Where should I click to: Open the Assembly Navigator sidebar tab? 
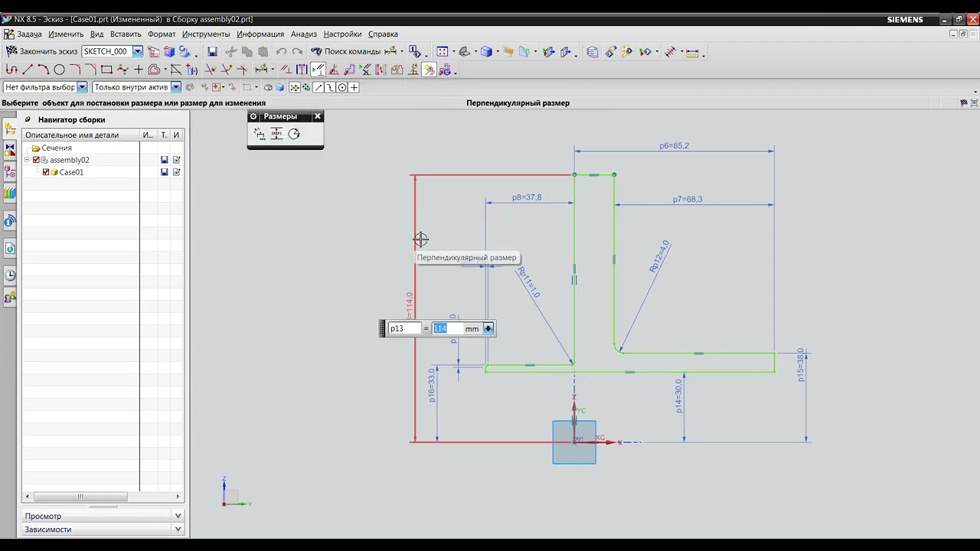pyautogui.click(x=10, y=128)
